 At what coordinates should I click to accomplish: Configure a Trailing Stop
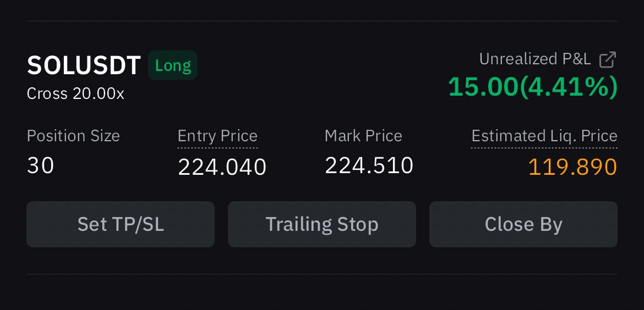coord(322,224)
